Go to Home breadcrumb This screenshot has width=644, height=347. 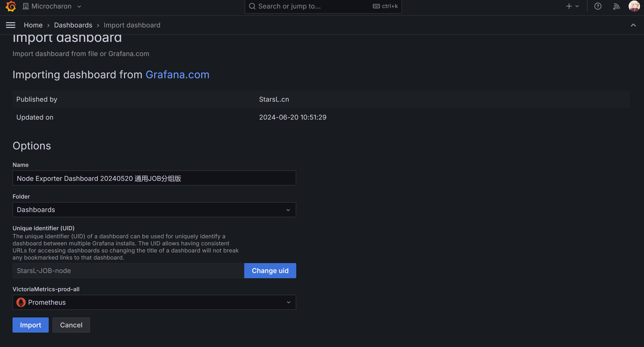(33, 25)
